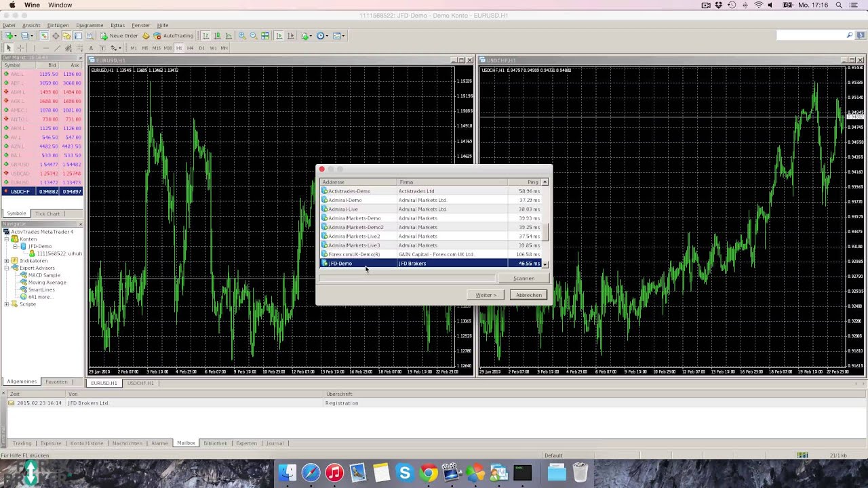Switch to bar chart icon

(205, 35)
